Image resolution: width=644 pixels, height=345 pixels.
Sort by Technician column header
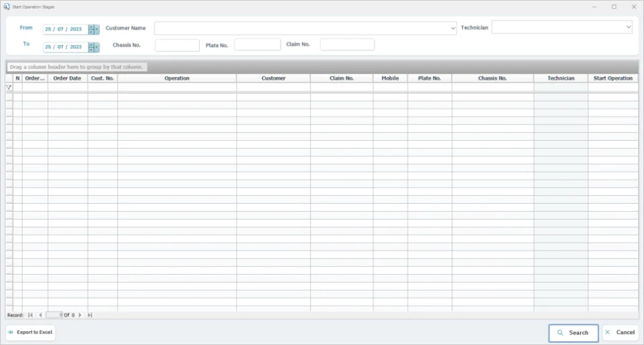(x=561, y=78)
